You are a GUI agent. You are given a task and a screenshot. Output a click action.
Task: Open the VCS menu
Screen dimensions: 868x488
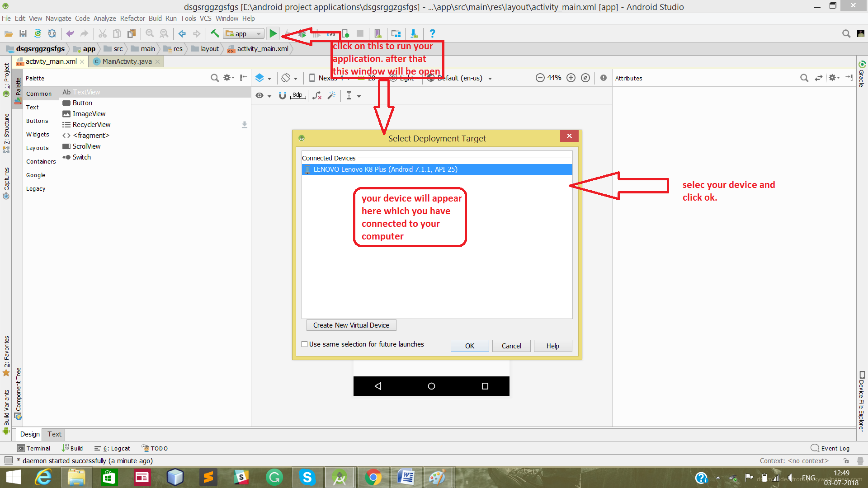[206, 19]
